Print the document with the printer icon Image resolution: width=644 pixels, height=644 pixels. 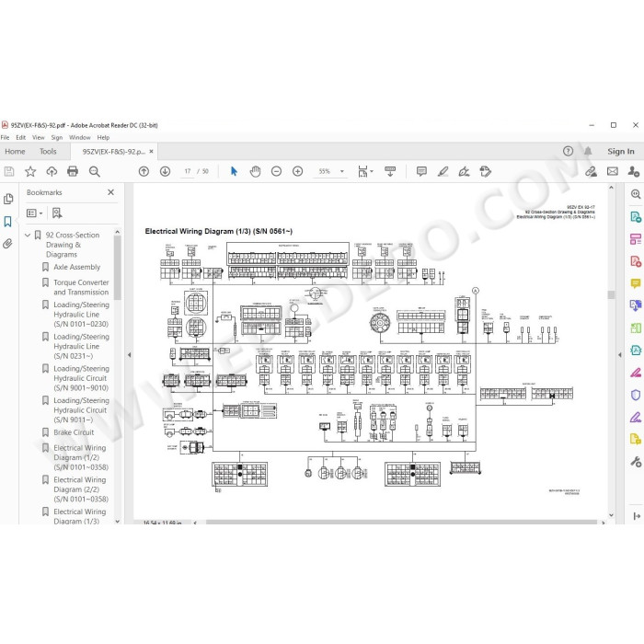(73, 171)
